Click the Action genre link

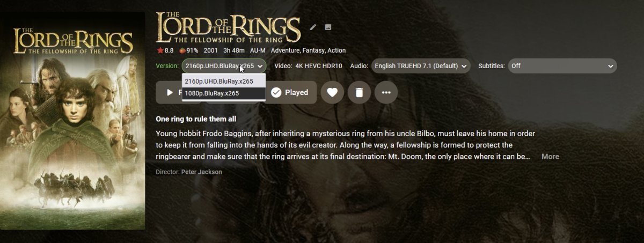(336, 50)
